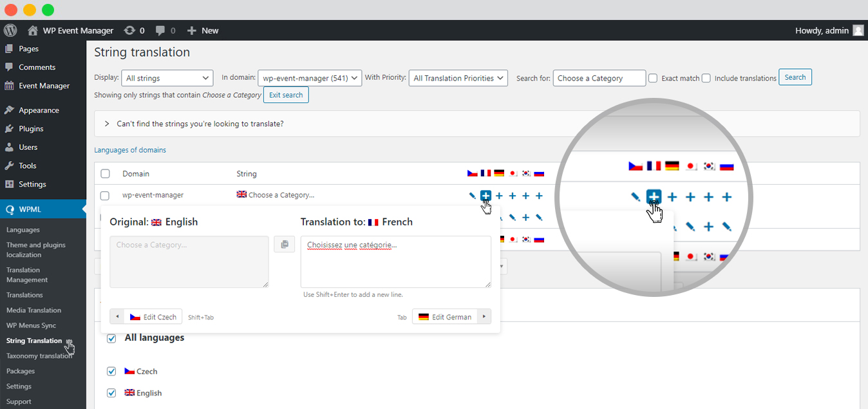
Task: Click the UK flag beside Choose a Category string
Action: click(241, 195)
